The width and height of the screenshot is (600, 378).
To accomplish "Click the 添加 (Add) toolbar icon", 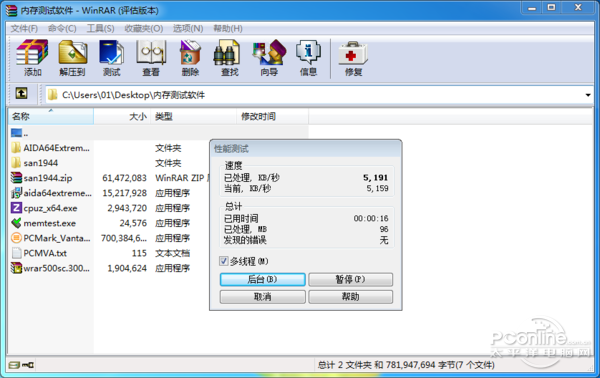I will [33, 58].
